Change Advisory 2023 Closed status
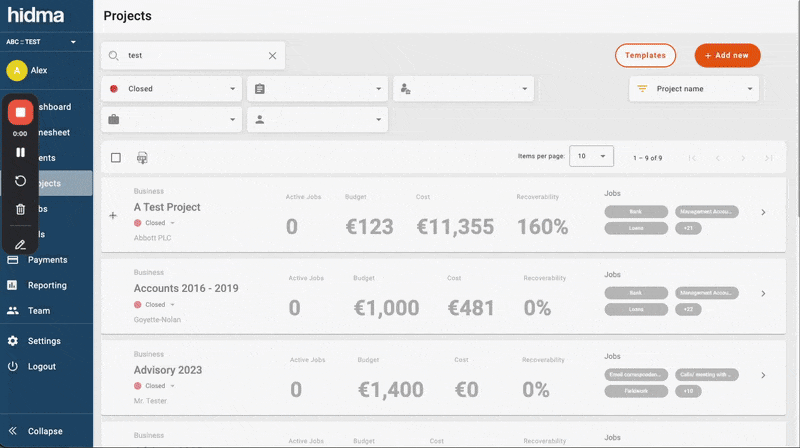 coord(155,386)
